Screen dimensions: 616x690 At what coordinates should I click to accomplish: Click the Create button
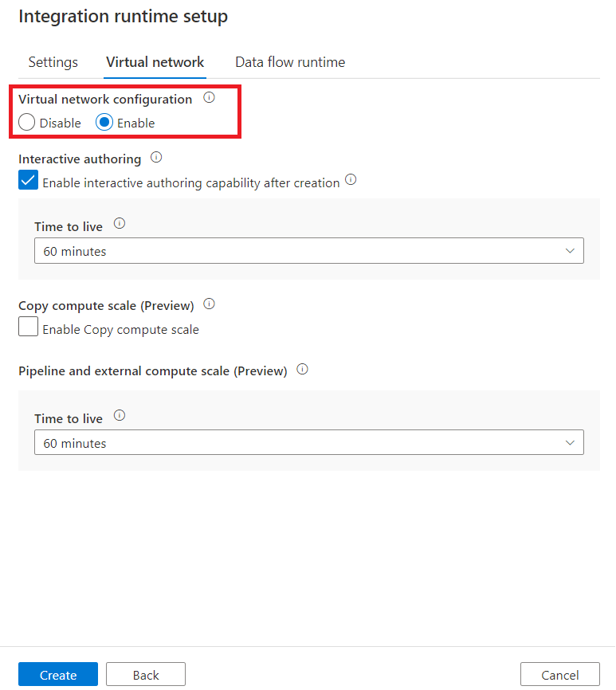coord(57,673)
